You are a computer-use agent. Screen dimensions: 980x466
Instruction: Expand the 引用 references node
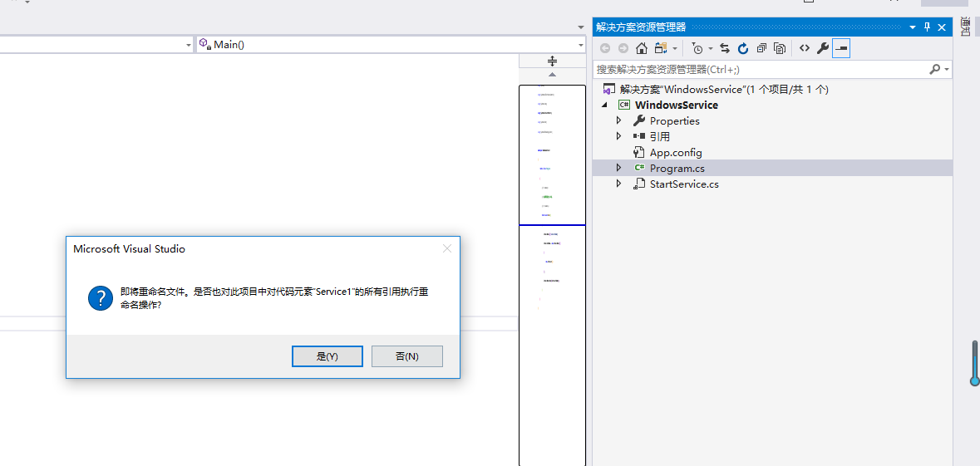618,136
